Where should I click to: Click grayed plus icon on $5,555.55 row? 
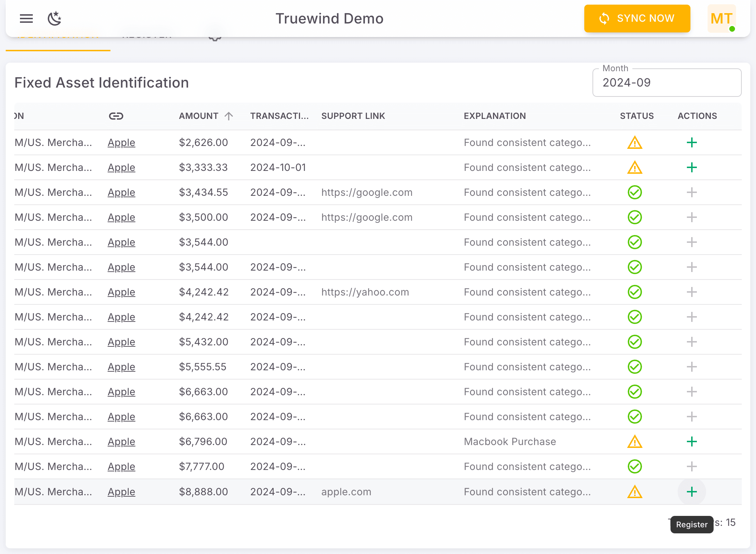tap(692, 367)
